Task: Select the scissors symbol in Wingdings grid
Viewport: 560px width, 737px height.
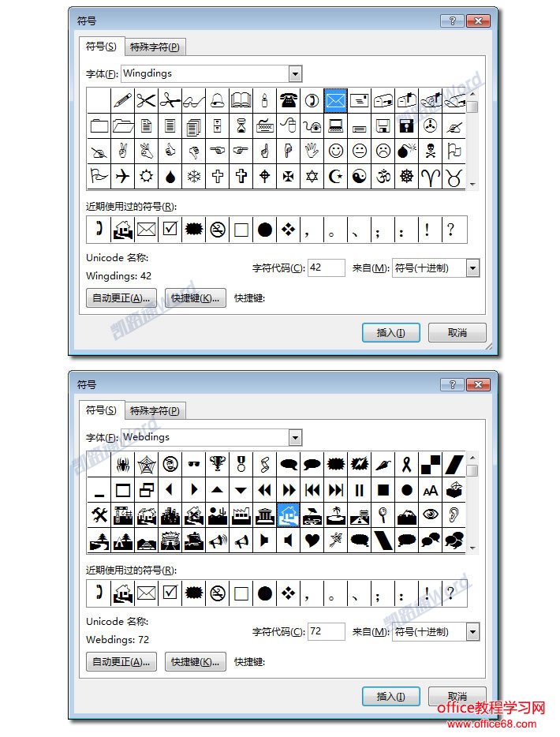Action: click(146, 100)
